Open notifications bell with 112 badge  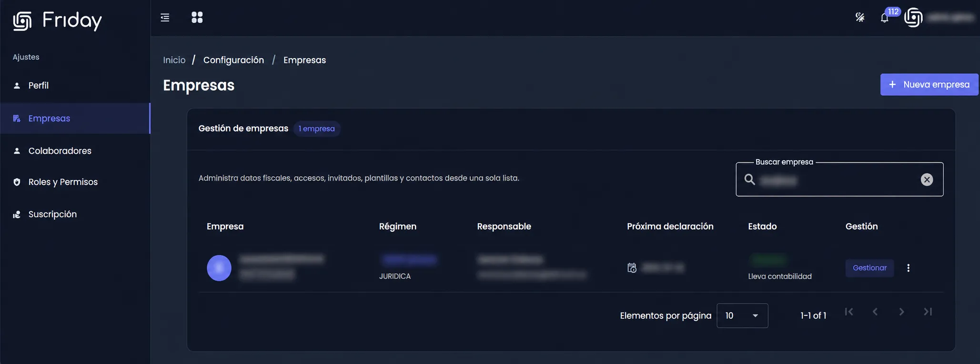coord(885,18)
